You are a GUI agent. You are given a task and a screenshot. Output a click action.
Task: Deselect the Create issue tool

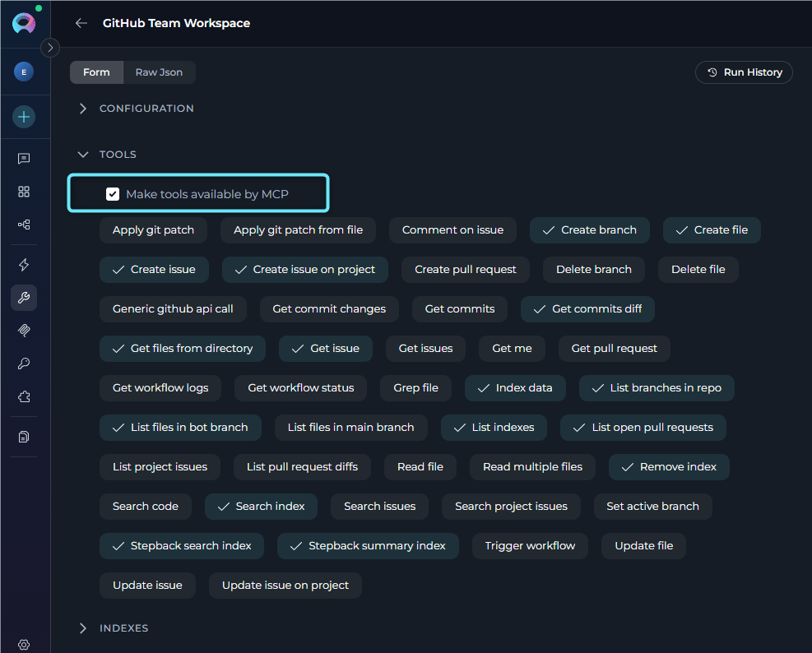pos(154,270)
